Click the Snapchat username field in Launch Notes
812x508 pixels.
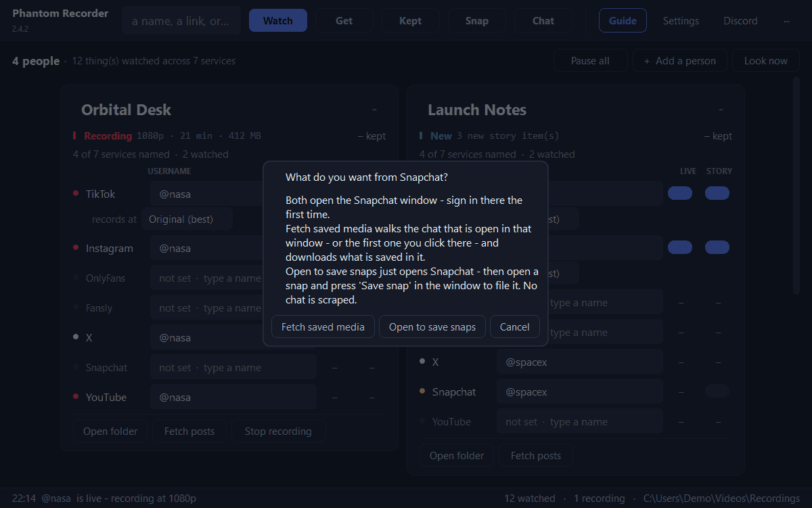tap(580, 392)
